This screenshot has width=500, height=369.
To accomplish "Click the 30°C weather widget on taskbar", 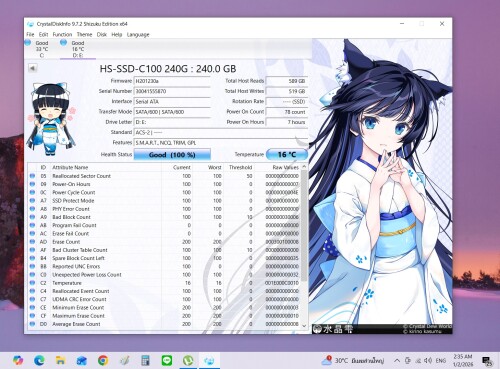I will [352, 360].
